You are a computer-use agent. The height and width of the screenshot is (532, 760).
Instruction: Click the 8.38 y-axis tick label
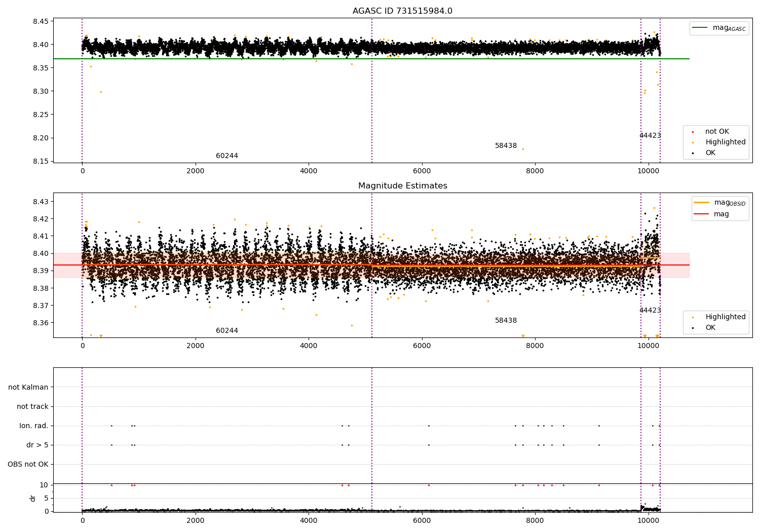tap(41, 288)
